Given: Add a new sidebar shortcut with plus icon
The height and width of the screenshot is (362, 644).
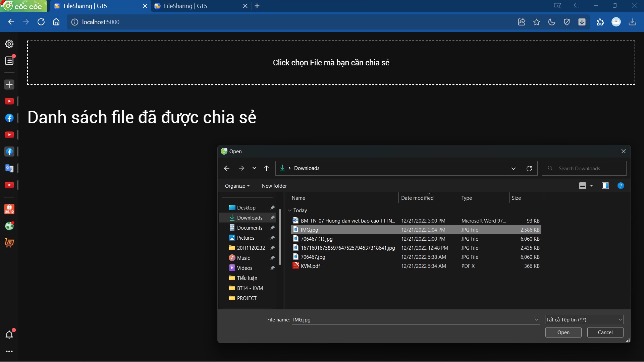Looking at the screenshot, I should (x=9, y=84).
